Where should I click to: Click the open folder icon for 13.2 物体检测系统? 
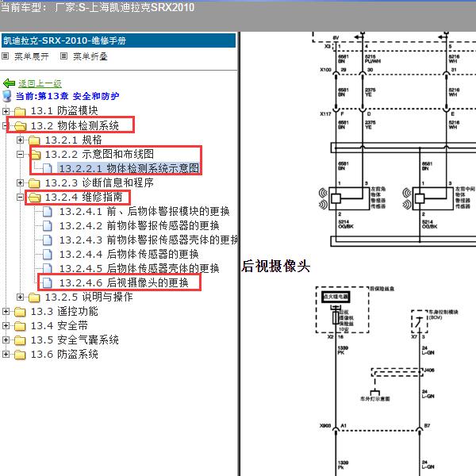(x=20, y=125)
